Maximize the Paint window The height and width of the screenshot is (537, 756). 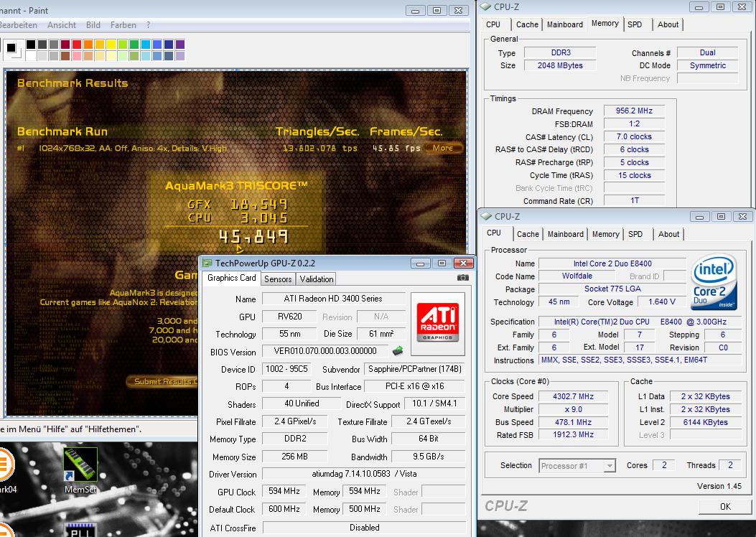pos(437,10)
